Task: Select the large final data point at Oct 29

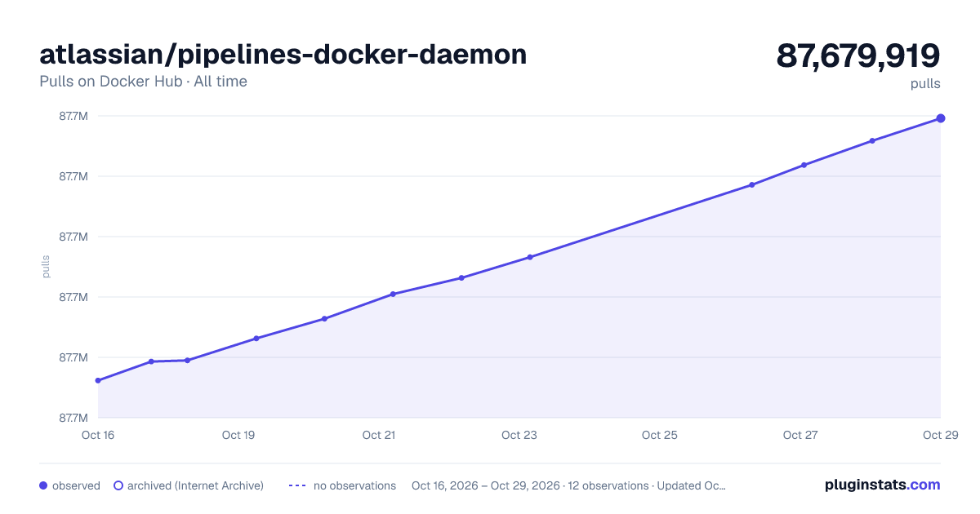Action: 941,118
